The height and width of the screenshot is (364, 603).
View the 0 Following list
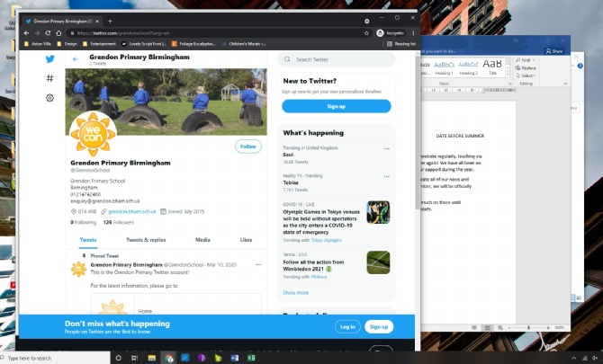(x=83, y=222)
